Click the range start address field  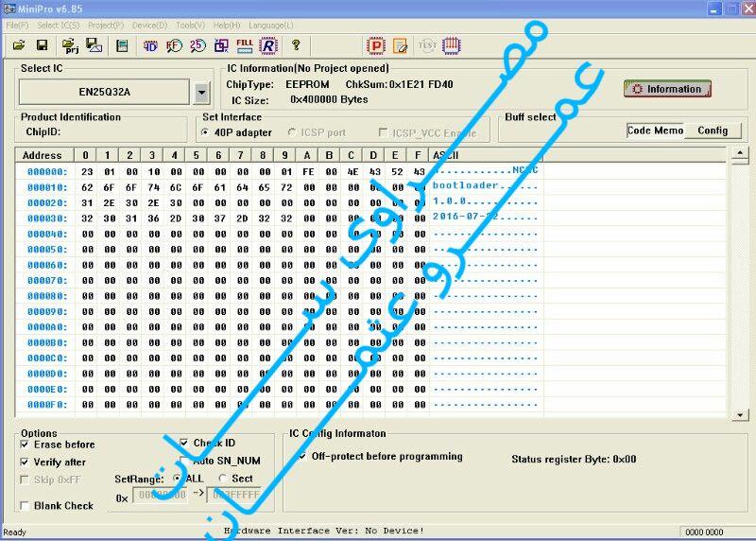161,495
